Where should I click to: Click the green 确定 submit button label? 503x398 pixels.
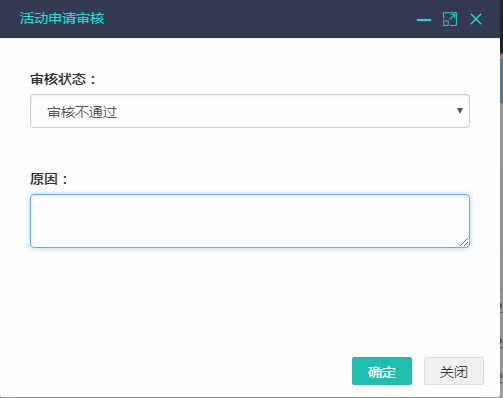click(382, 372)
